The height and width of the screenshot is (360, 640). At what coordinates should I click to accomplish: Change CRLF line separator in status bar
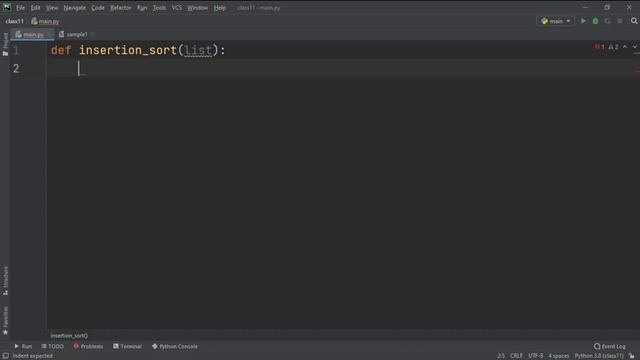click(516, 356)
